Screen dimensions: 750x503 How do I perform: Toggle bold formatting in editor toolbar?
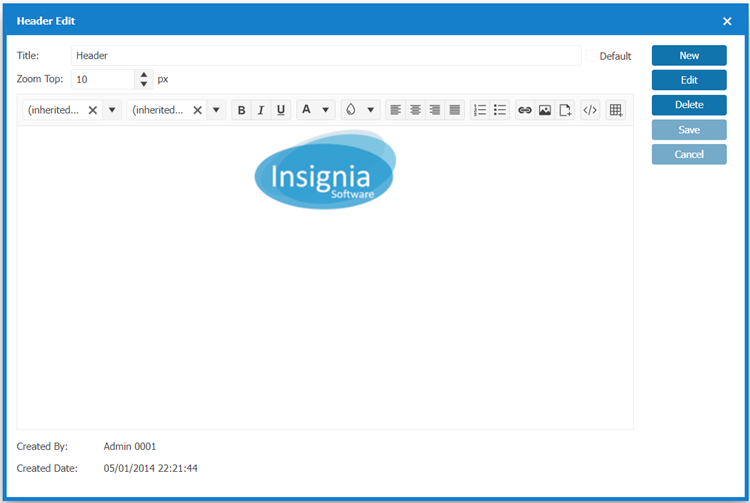point(241,110)
